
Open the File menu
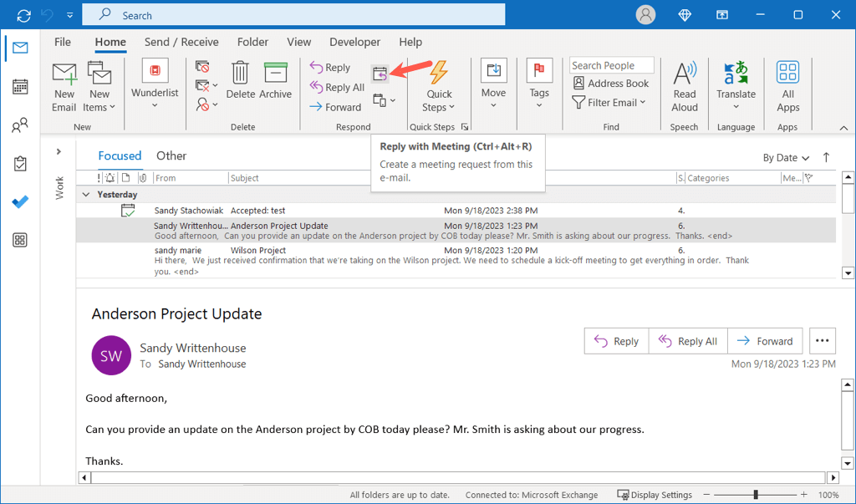pos(63,42)
